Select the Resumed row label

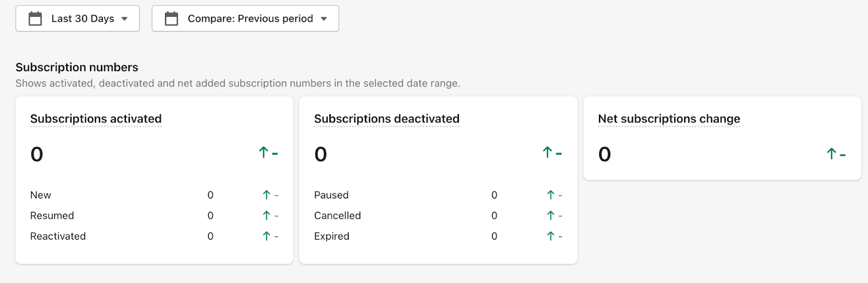52,216
